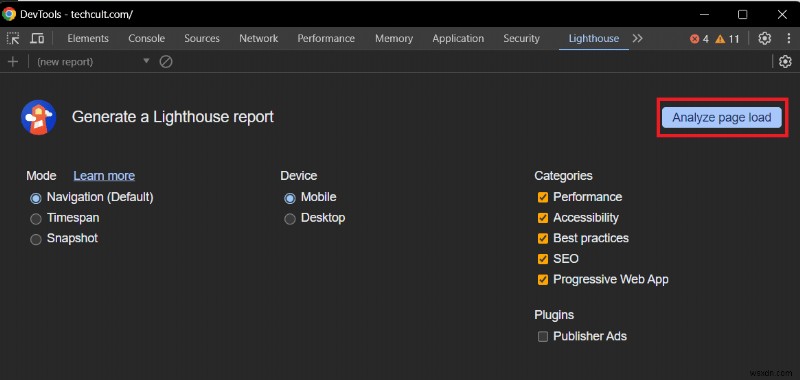Uncheck the Accessibility category
This screenshot has width=800, height=380.
(543, 218)
